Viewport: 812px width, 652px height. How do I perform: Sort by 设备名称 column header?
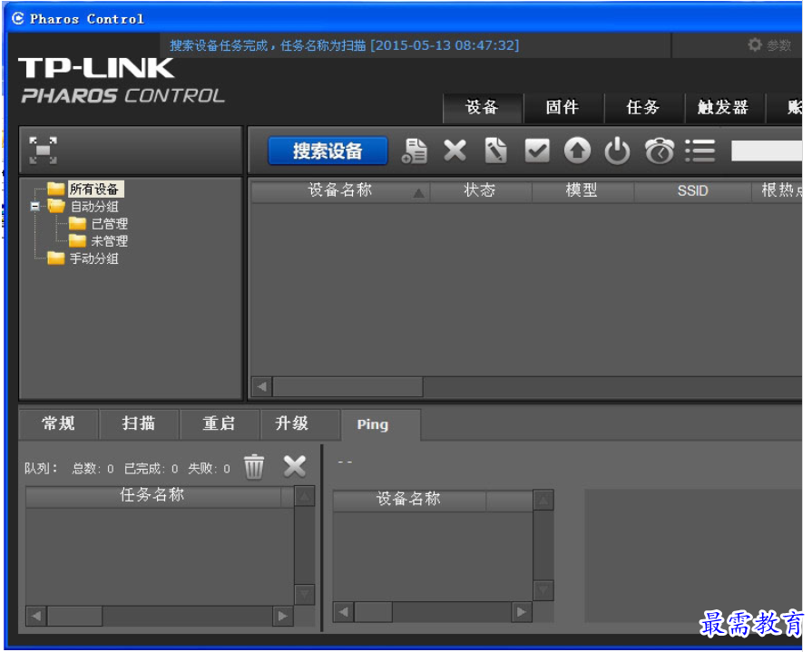tap(340, 191)
